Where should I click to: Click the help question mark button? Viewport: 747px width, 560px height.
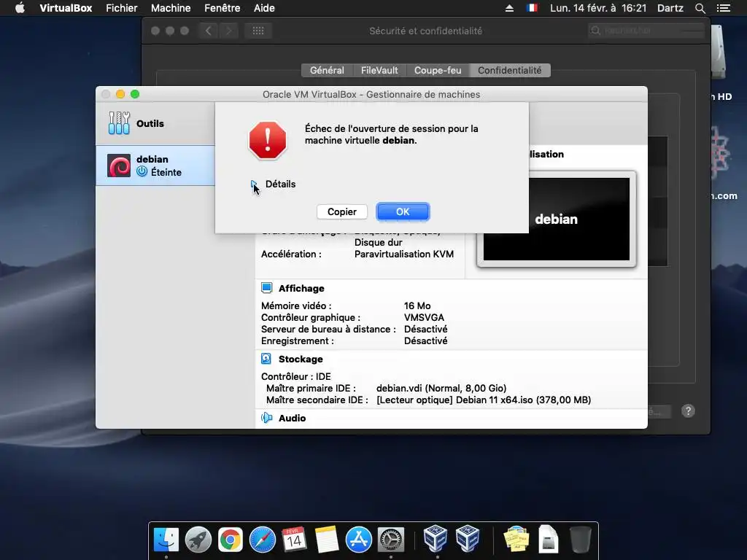click(x=688, y=411)
